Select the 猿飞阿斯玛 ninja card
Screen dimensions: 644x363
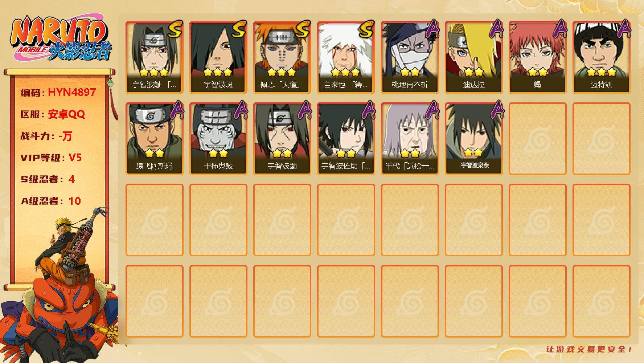tap(154, 139)
